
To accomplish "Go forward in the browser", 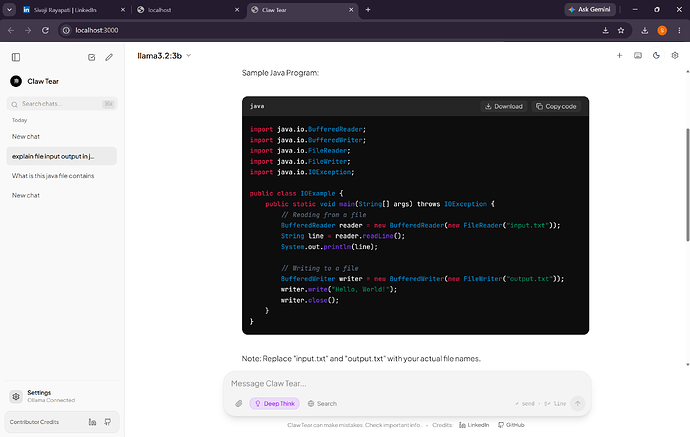I will [x=28, y=30].
